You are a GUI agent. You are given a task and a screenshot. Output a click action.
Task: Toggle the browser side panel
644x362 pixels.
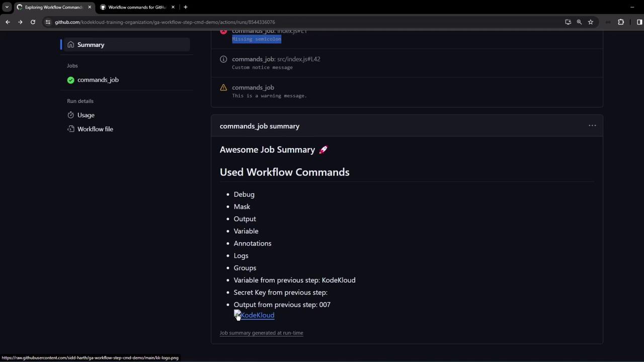click(639, 22)
